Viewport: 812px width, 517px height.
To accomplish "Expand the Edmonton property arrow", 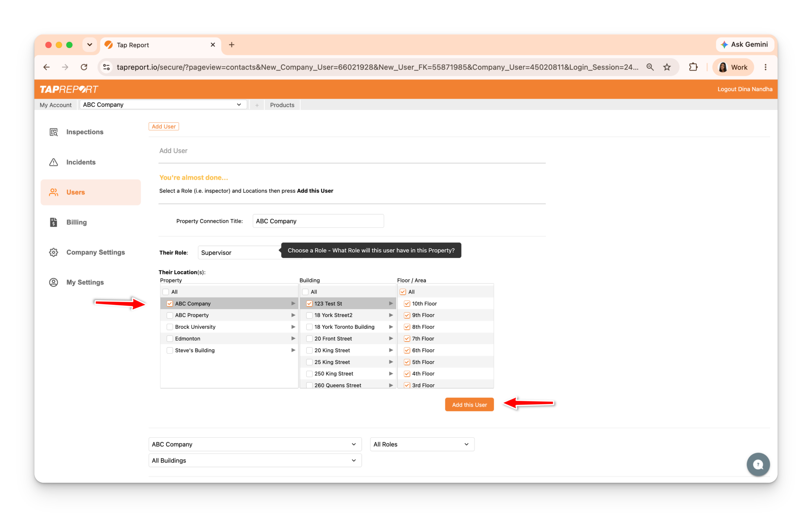I will [x=293, y=339].
